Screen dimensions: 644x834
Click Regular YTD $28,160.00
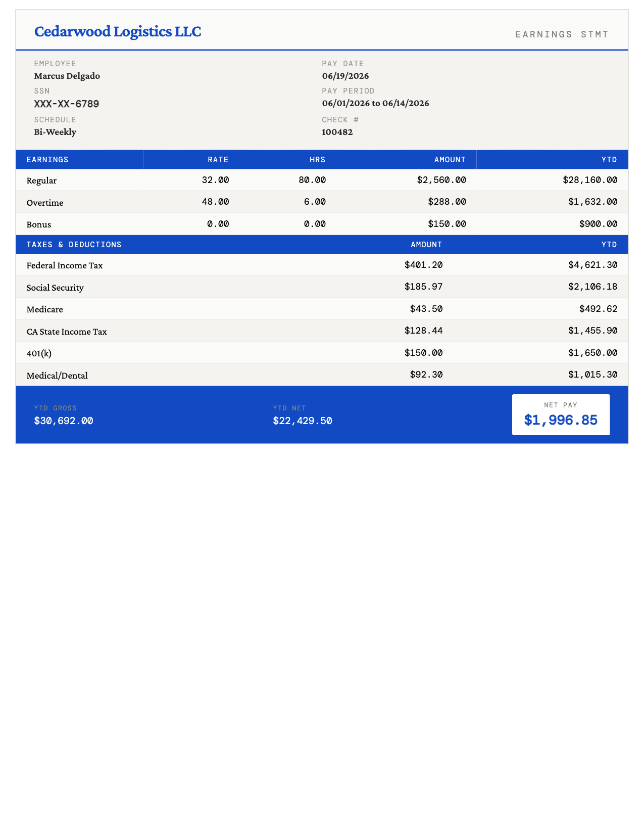590,180
